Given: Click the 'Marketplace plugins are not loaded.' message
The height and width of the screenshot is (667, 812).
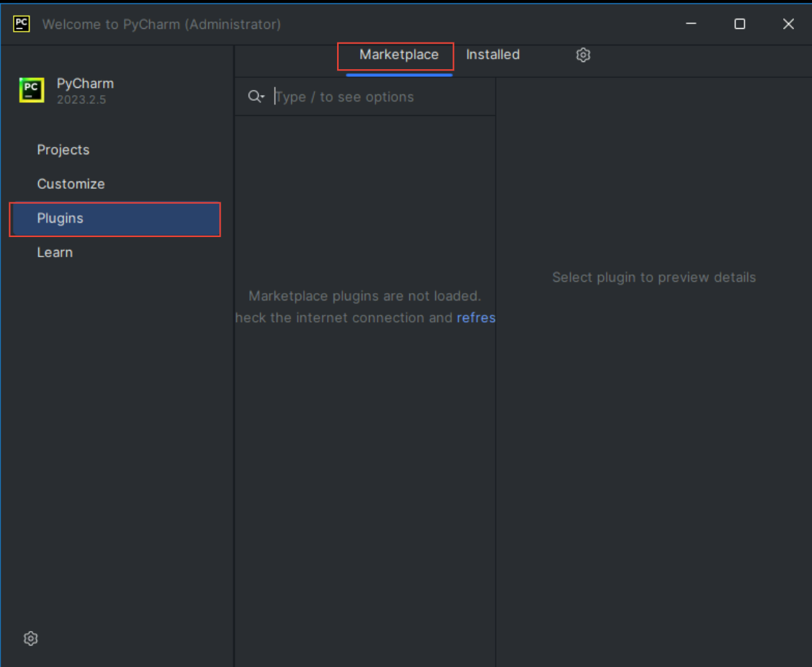Looking at the screenshot, I should tap(365, 296).
